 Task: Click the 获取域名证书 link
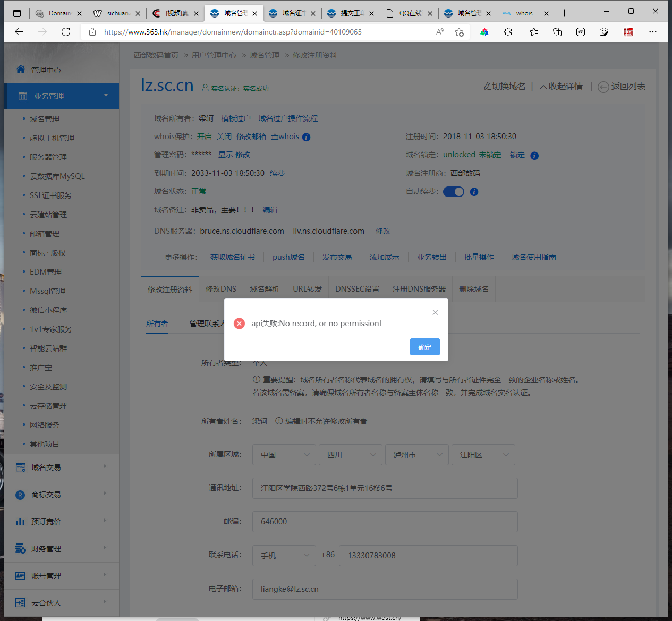click(x=232, y=257)
